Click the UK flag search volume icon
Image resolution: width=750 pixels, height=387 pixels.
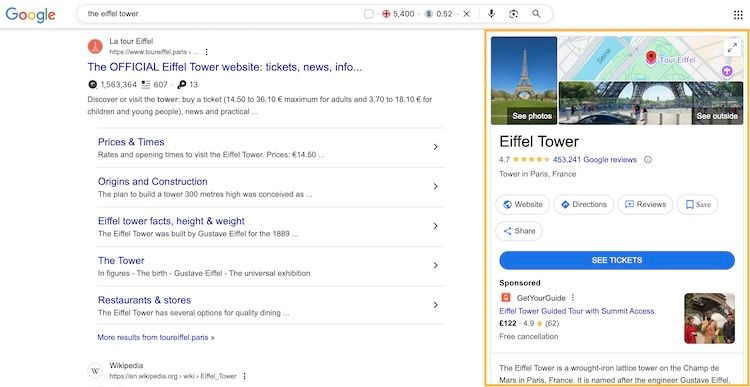pyautogui.click(x=386, y=14)
